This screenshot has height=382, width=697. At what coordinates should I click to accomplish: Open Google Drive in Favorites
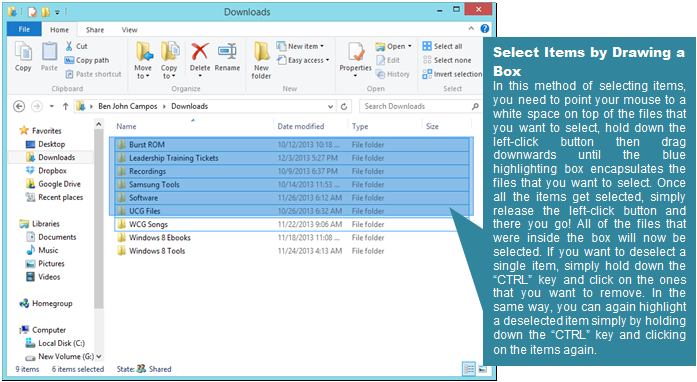tap(59, 184)
